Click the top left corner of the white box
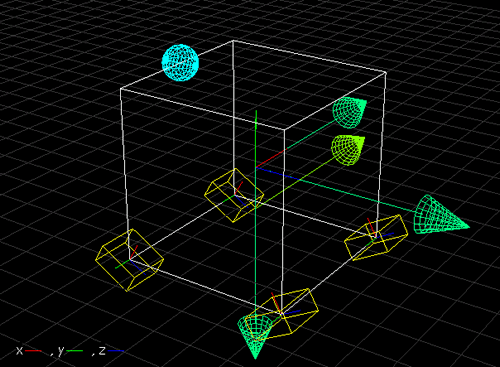This screenshot has height=367, width=500. 121,89
